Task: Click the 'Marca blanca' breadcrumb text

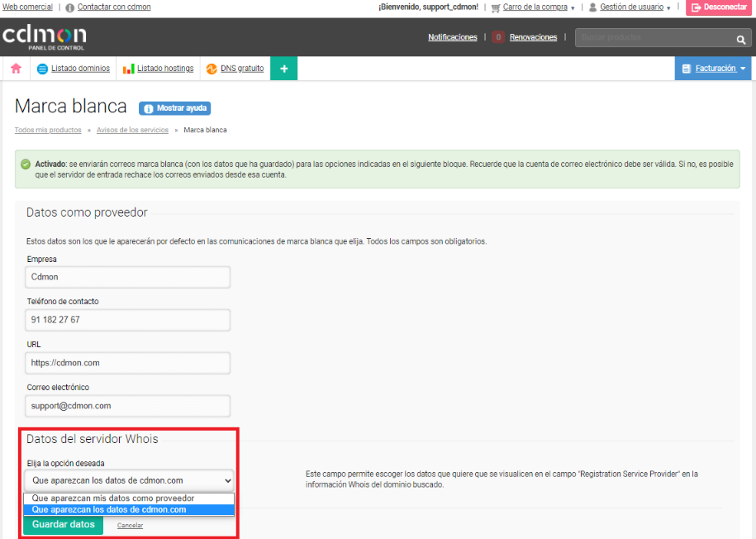Action: [x=206, y=131]
